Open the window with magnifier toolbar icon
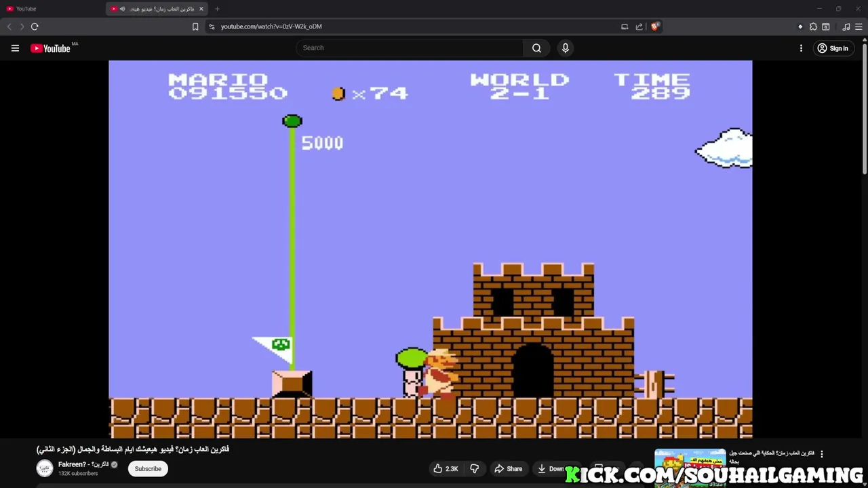The height and width of the screenshot is (488, 868). tap(826, 26)
